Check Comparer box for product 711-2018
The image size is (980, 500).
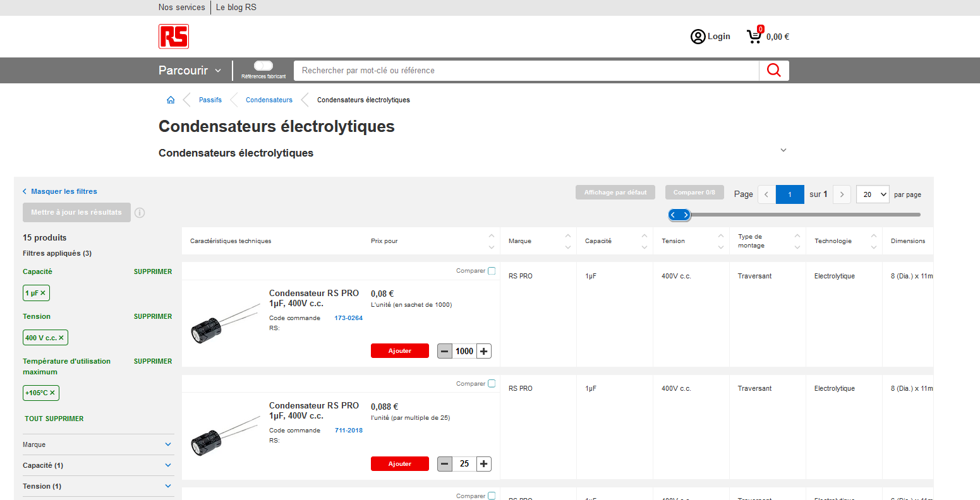(492, 383)
